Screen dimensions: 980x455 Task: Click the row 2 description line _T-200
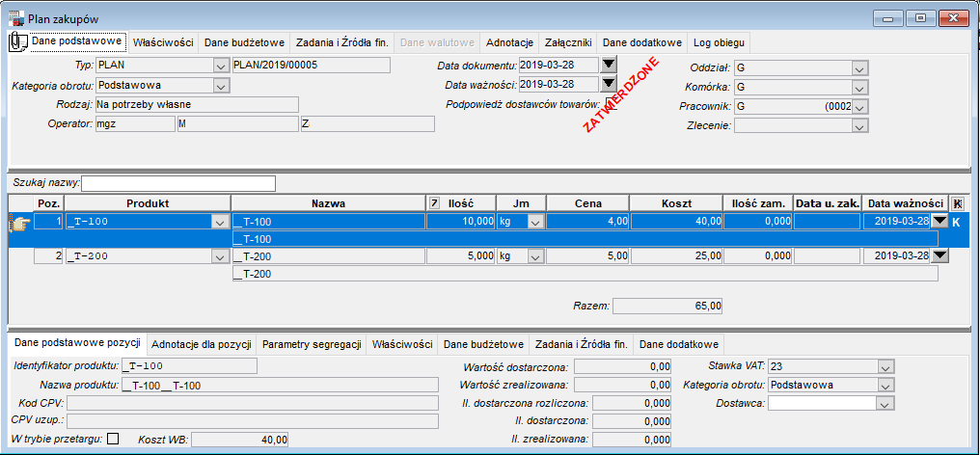[x=585, y=274]
